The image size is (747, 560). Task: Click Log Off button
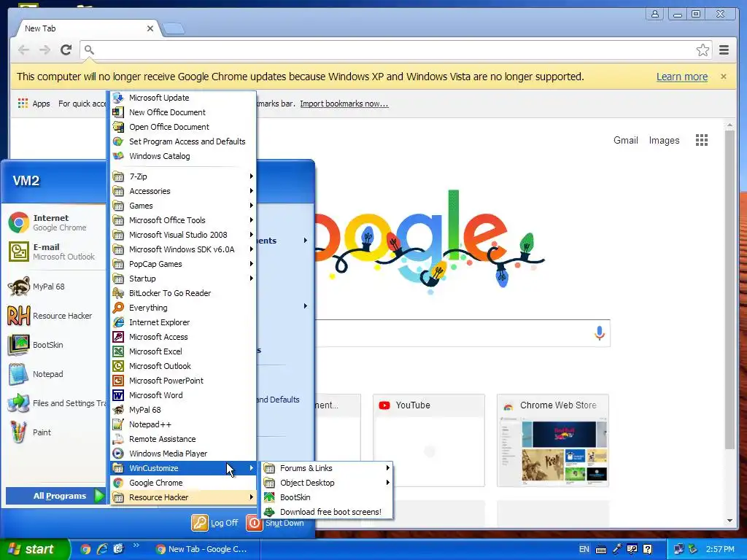coord(215,523)
